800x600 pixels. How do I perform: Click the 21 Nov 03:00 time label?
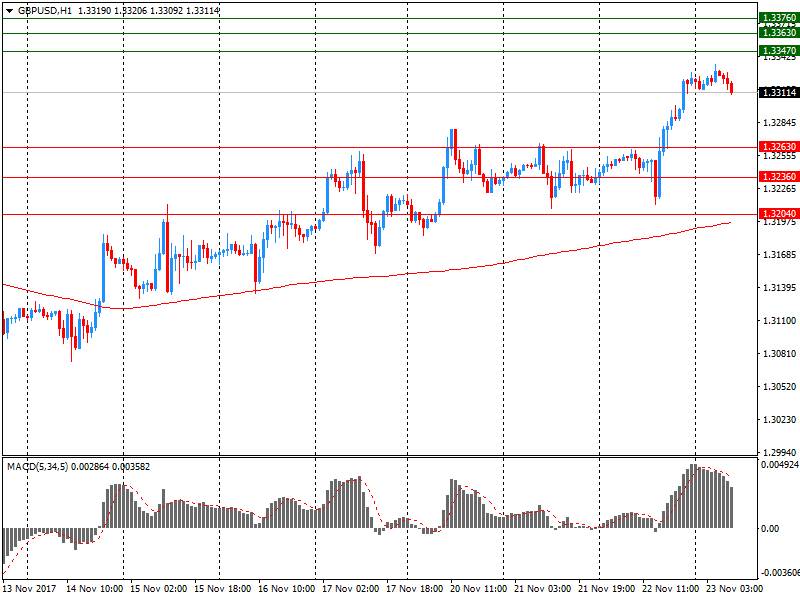(x=542, y=589)
